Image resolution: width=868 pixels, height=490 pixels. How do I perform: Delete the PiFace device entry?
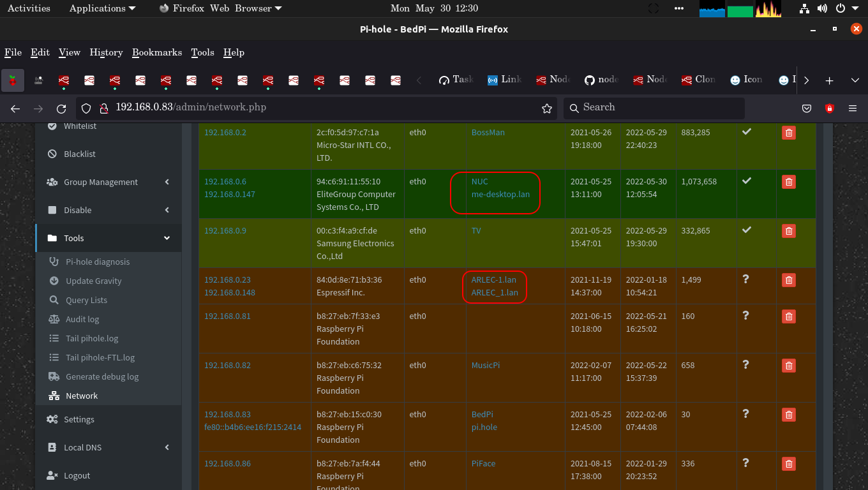pyautogui.click(x=789, y=464)
